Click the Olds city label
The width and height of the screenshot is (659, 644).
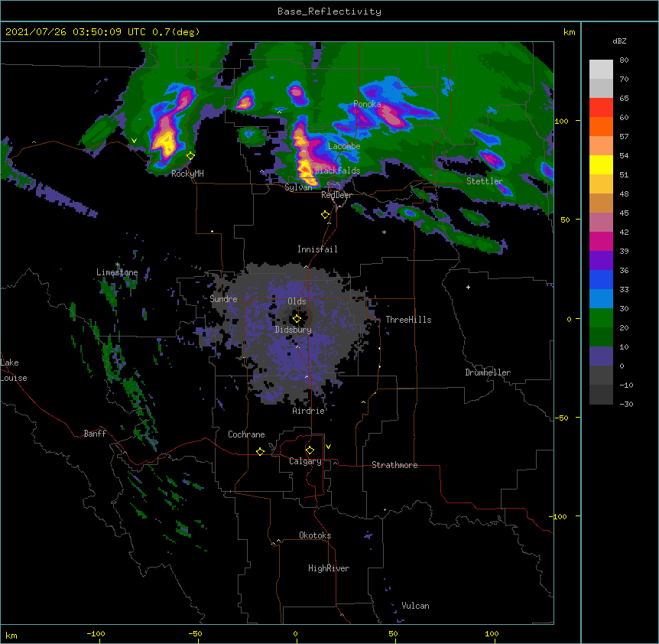coord(297,301)
